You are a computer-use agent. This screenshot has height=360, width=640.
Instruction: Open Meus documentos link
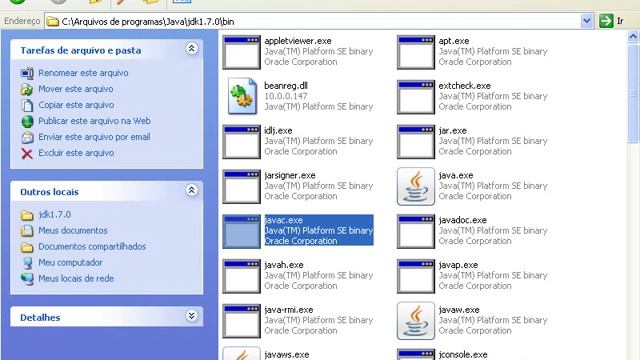click(x=73, y=231)
